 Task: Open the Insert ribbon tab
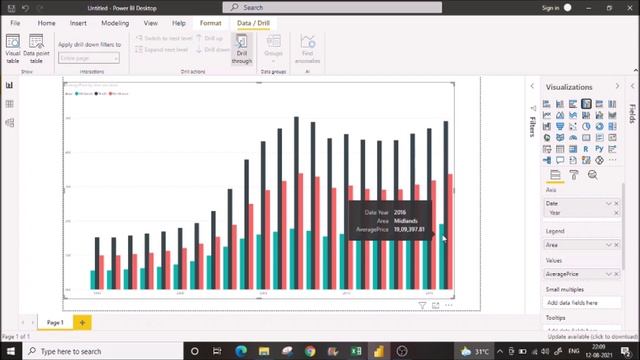[x=78, y=23]
